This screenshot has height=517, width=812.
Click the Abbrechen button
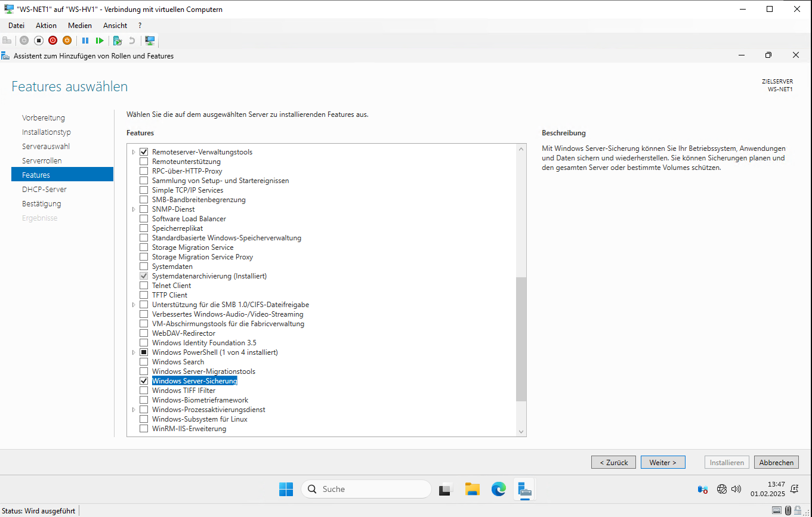(x=776, y=462)
